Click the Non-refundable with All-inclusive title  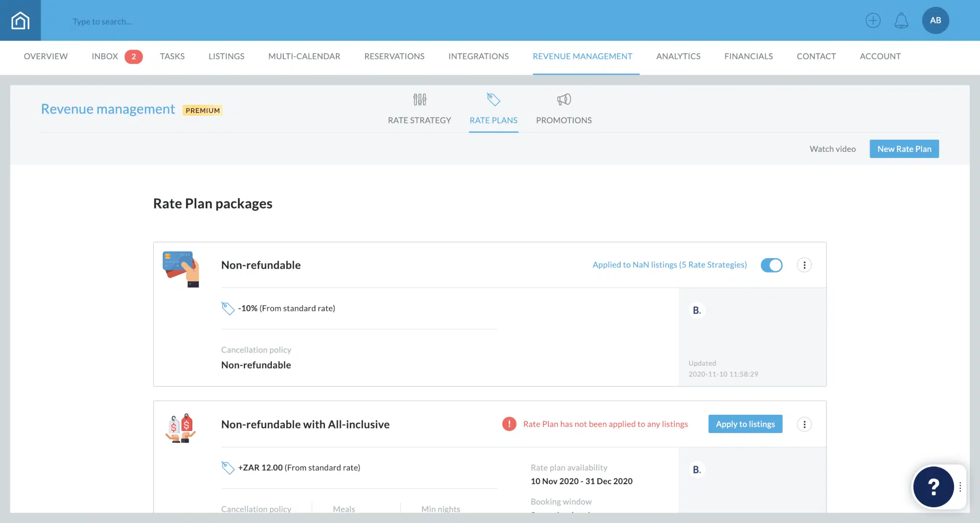[305, 424]
